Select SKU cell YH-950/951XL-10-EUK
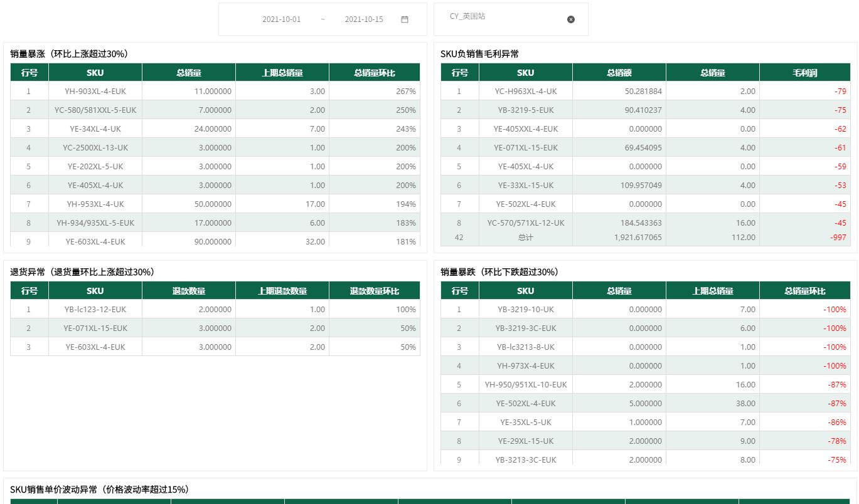 pos(526,385)
